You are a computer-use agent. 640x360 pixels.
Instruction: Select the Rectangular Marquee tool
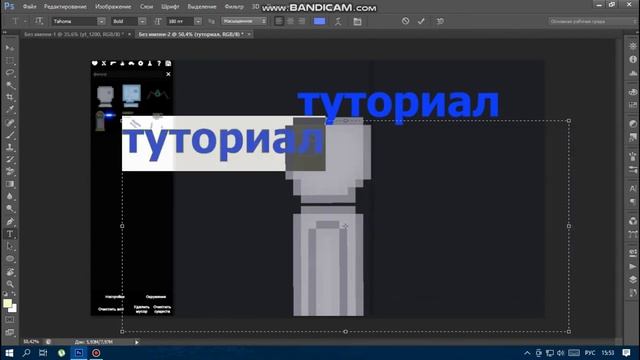10,60
